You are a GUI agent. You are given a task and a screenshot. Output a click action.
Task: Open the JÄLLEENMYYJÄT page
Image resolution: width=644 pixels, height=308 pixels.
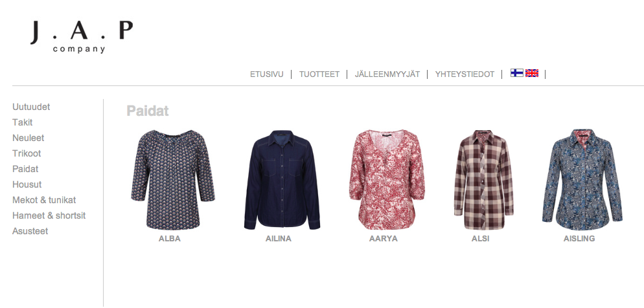point(387,74)
